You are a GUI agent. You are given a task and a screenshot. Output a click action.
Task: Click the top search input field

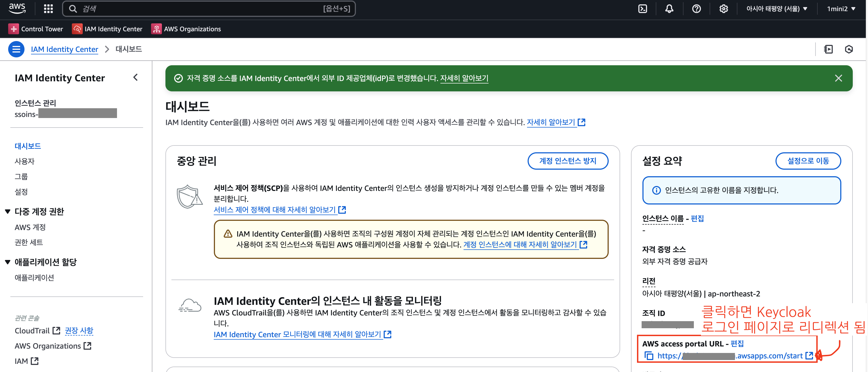pyautogui.click(x=202, y=9)
